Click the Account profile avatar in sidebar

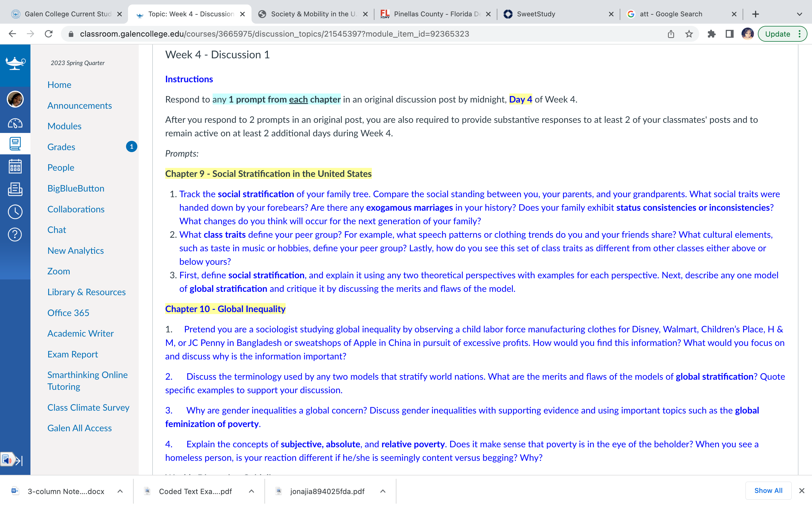pos(15,99)
